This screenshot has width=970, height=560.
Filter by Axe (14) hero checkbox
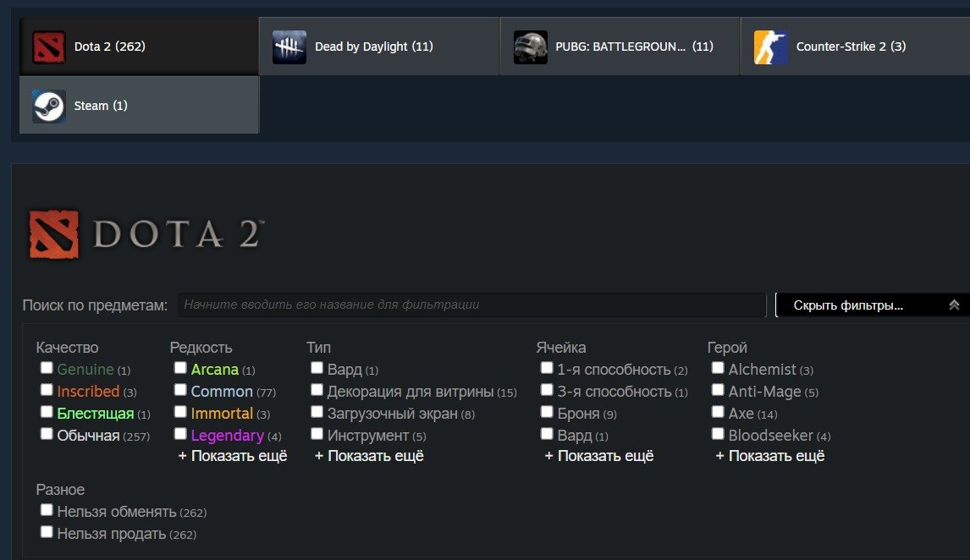pos(718,412)
